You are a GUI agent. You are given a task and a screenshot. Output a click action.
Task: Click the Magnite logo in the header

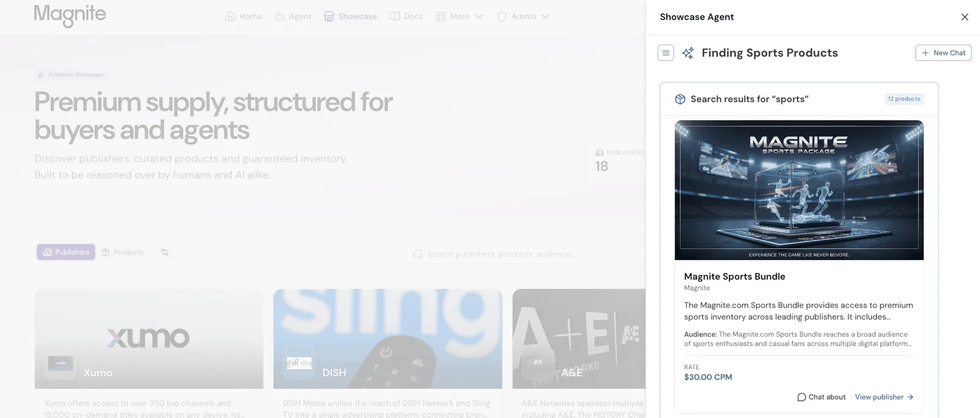click(x=70, y=15)
